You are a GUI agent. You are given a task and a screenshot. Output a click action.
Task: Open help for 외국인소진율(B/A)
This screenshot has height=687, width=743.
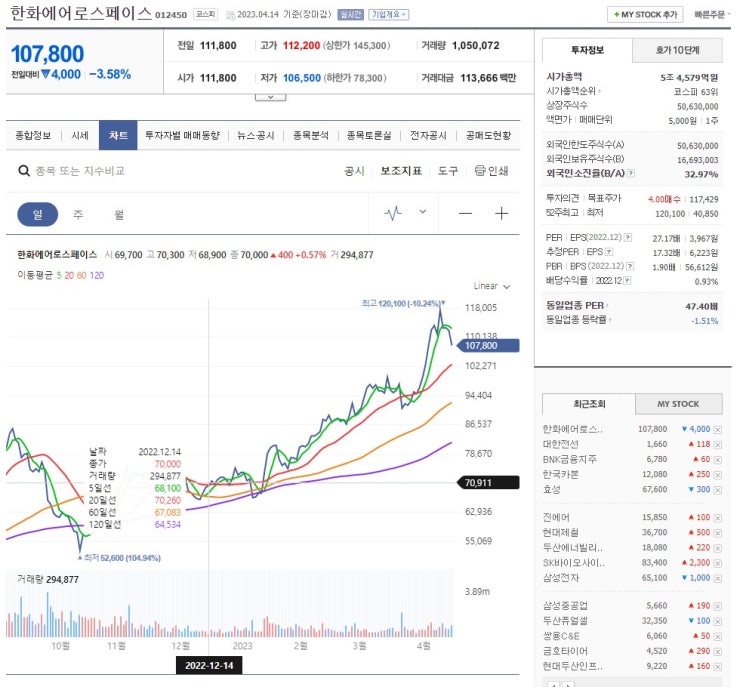pos(631,173)
